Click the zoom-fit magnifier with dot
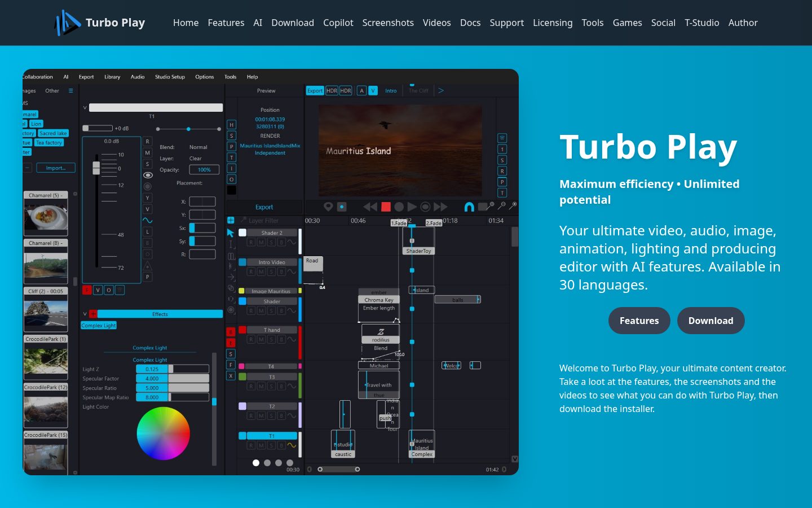 [x=513, y=206]
